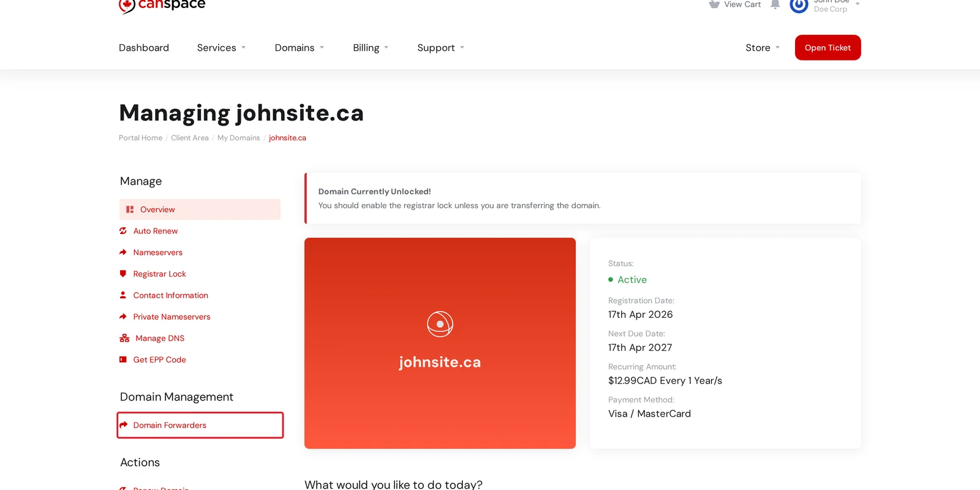Click the user avatar icon

(799, 6)
